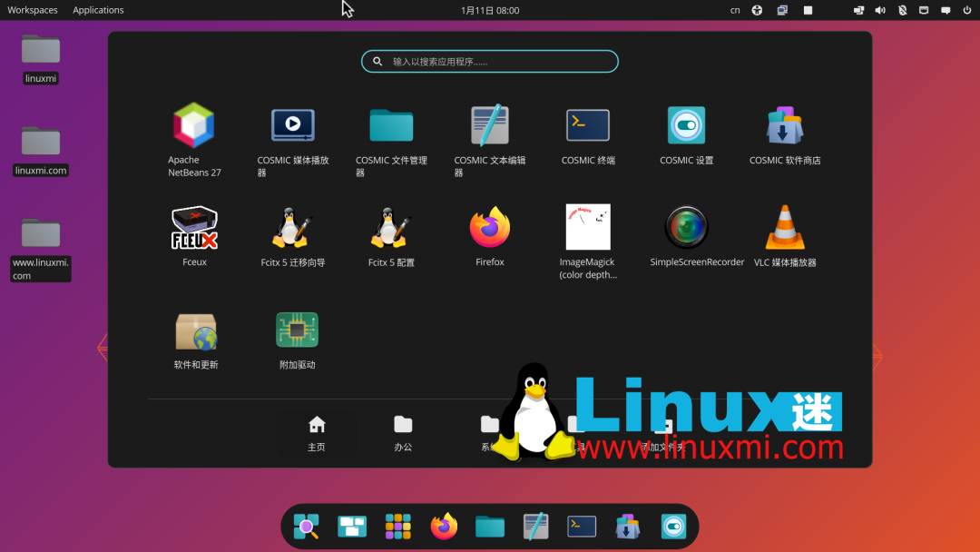Open the workspaces overview in dock
Image resolution: width=980 pixels, height=552 pixels.
coord(352,527)
